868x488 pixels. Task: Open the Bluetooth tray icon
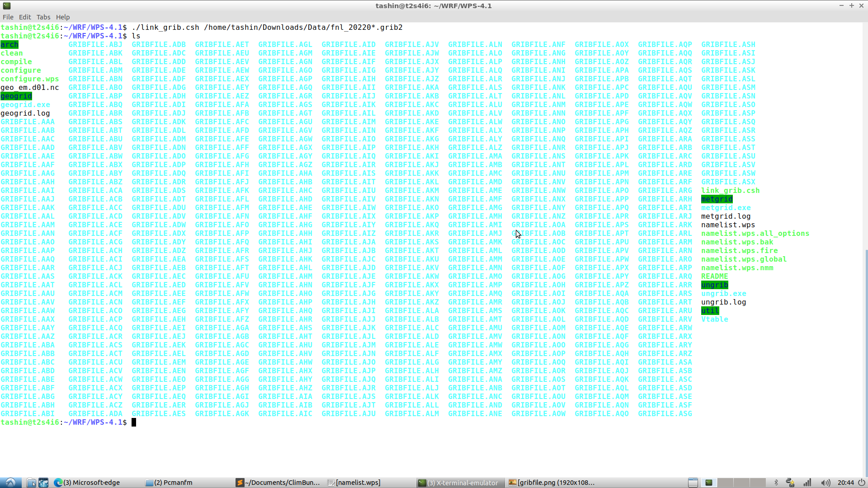pos(776,483)
